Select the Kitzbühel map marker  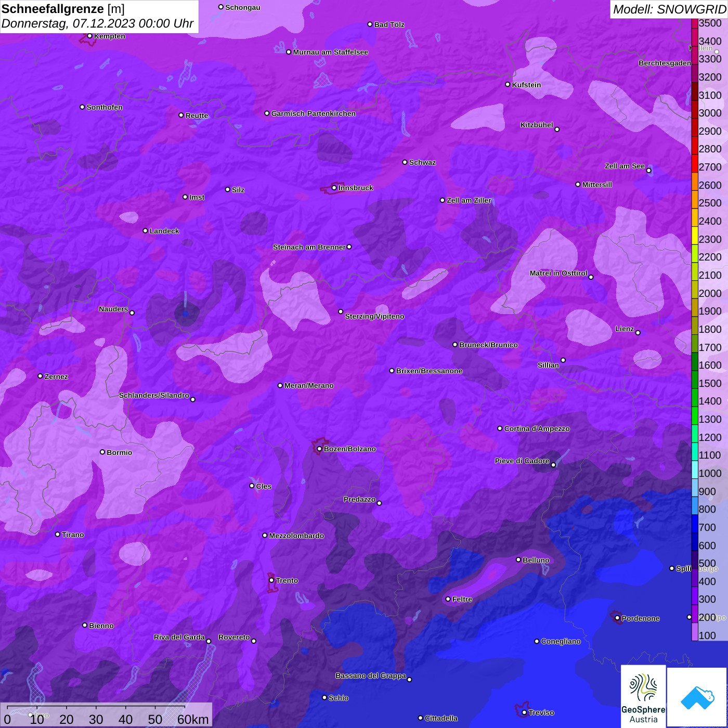[557, 129]
